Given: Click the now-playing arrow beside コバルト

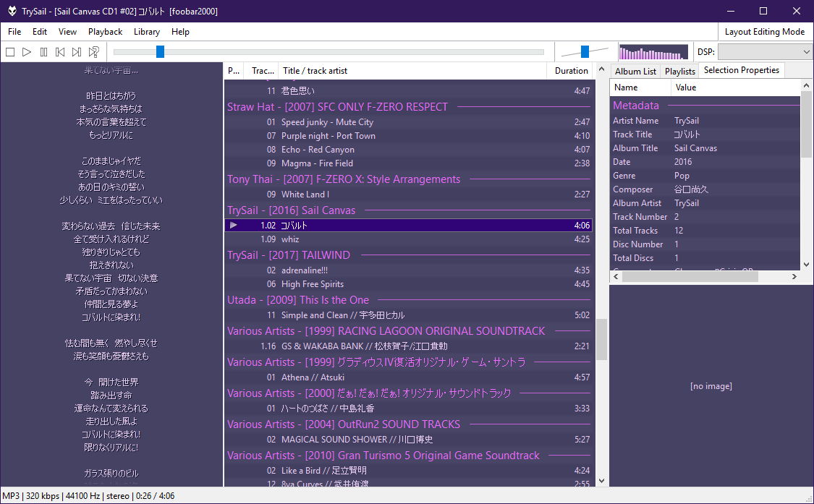Looking at the screenshot, I should point(234,226).
